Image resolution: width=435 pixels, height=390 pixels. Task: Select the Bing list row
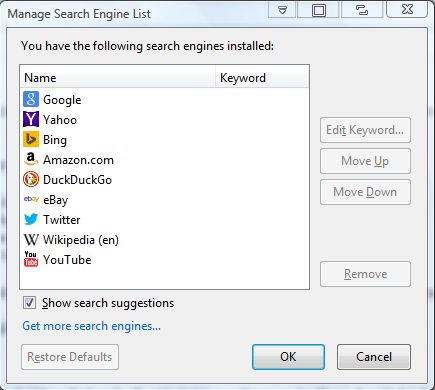(x=164, y=140)
